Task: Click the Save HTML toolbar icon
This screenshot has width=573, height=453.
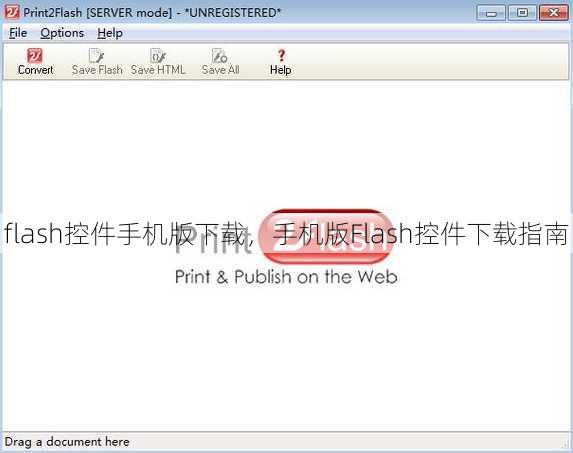Action: click(158, 56)
